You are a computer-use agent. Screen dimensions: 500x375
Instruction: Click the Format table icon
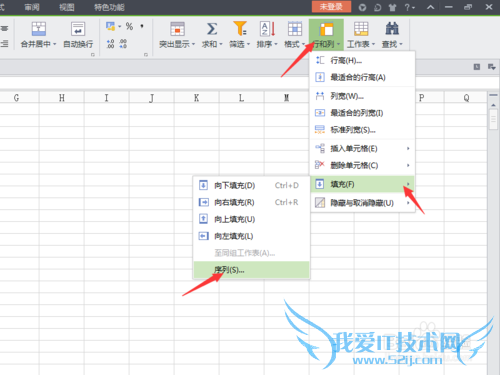pyautogui.click(x=295, y=29)
